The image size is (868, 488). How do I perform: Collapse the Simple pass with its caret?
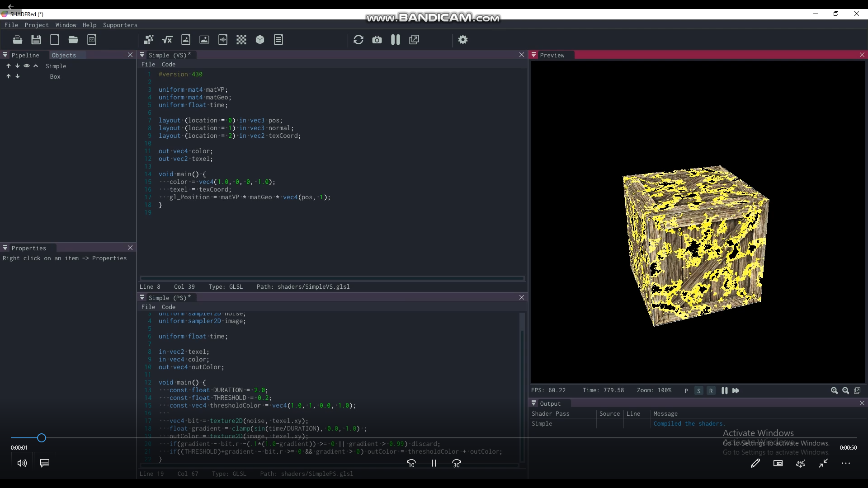(x=36, y=66)
